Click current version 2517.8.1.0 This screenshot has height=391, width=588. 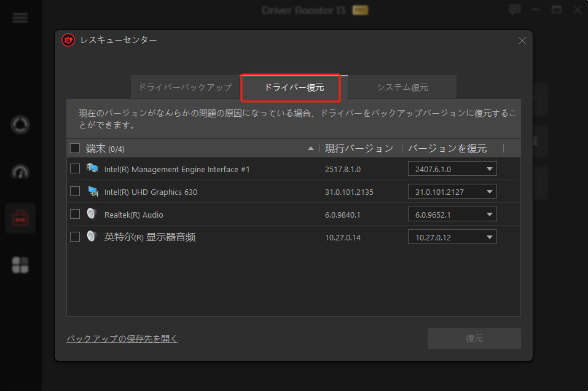pos(343,169)
